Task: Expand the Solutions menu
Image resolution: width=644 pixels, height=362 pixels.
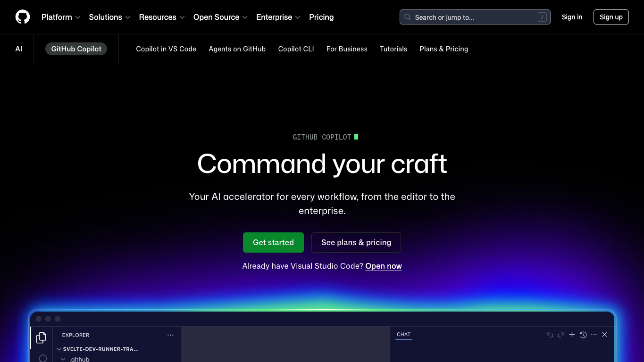Action: tap(109, 17)
